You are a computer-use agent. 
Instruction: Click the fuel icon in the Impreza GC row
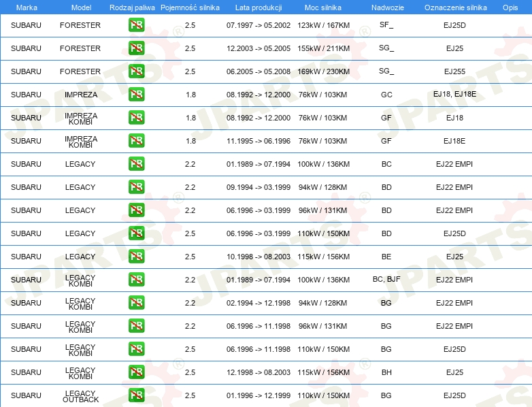[136, 95]
